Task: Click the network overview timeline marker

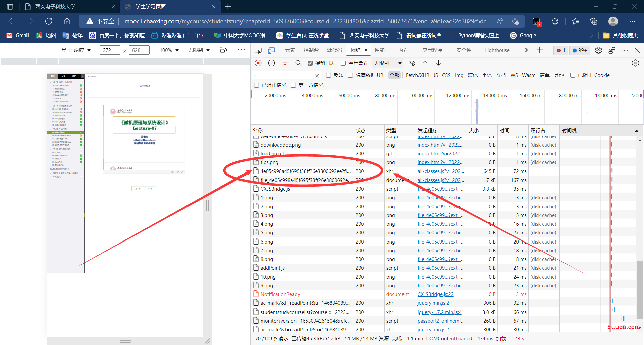Action: [x=477, y=111]
